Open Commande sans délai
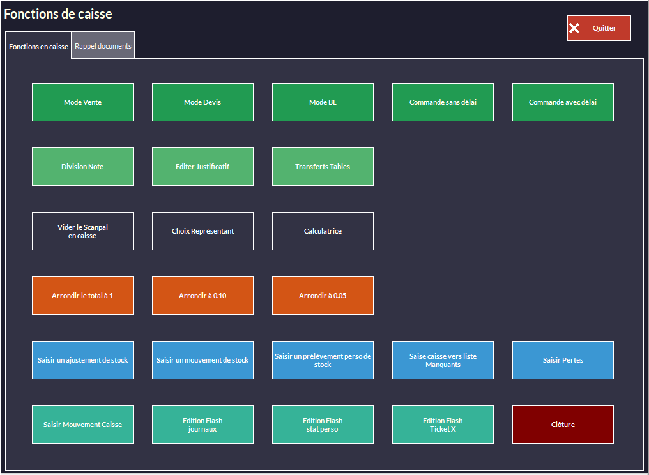The height and width of the screenshot is (475, 649). pyautogui.click(x=442, y=103)
